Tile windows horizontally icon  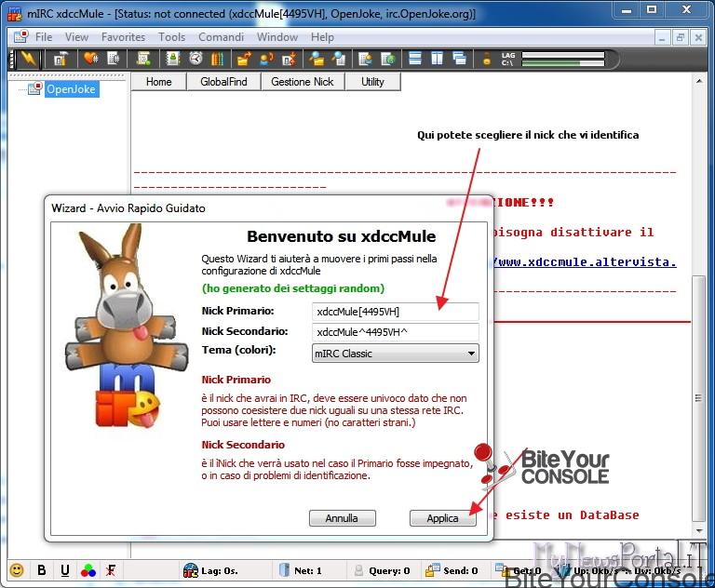tap(415, 59)
